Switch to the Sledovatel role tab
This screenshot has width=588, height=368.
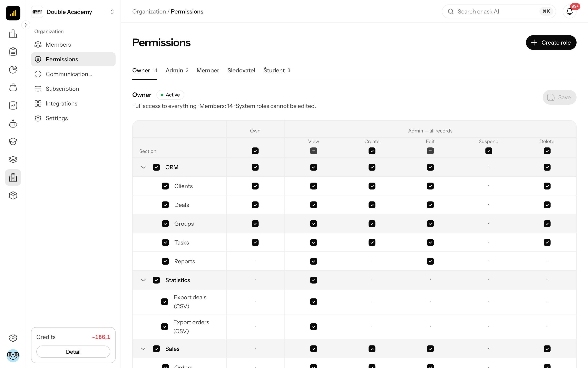click(241, 70)
